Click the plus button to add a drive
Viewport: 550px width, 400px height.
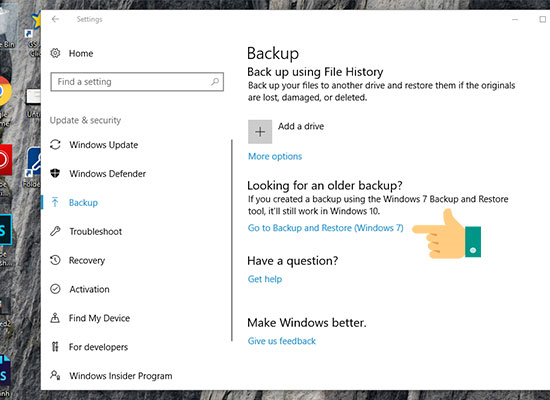[260, 132]
